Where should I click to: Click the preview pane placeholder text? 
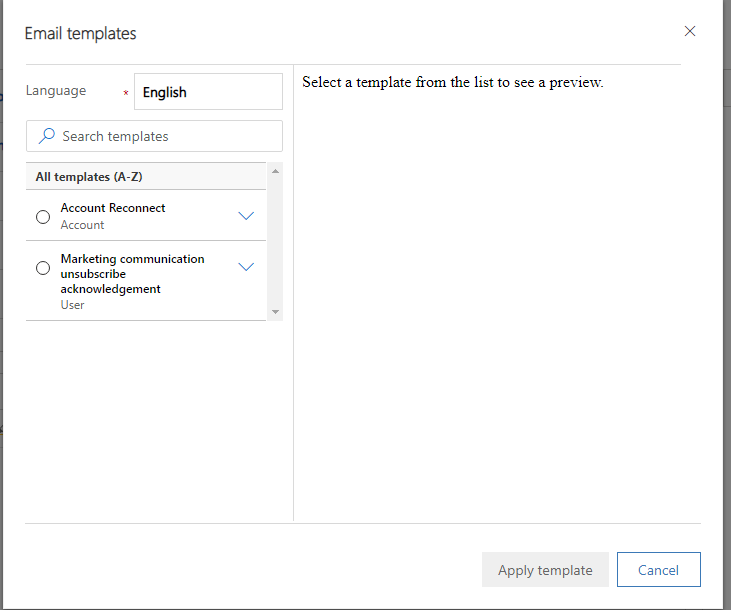(453, 82)
